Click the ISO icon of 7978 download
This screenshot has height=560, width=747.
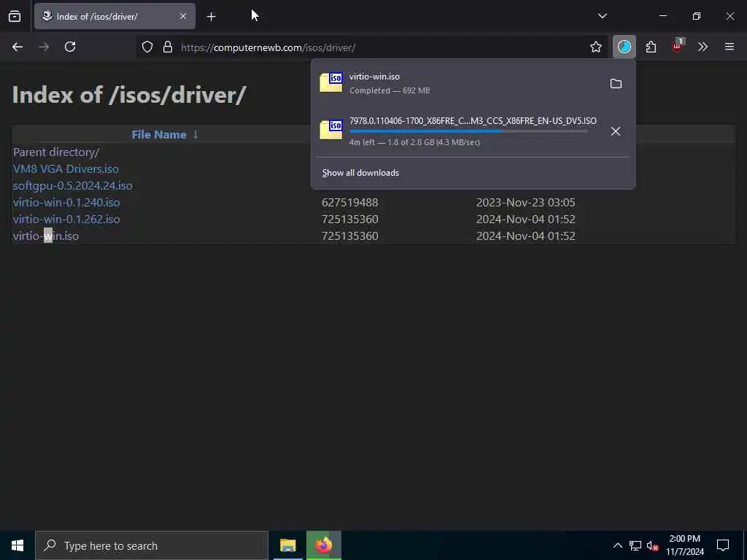click(331, 130)
